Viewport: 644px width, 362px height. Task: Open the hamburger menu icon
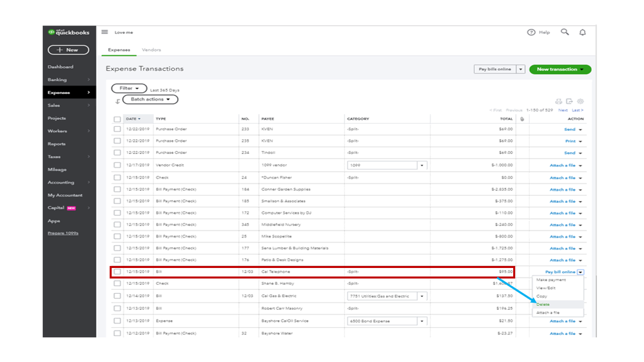point(104,32)
